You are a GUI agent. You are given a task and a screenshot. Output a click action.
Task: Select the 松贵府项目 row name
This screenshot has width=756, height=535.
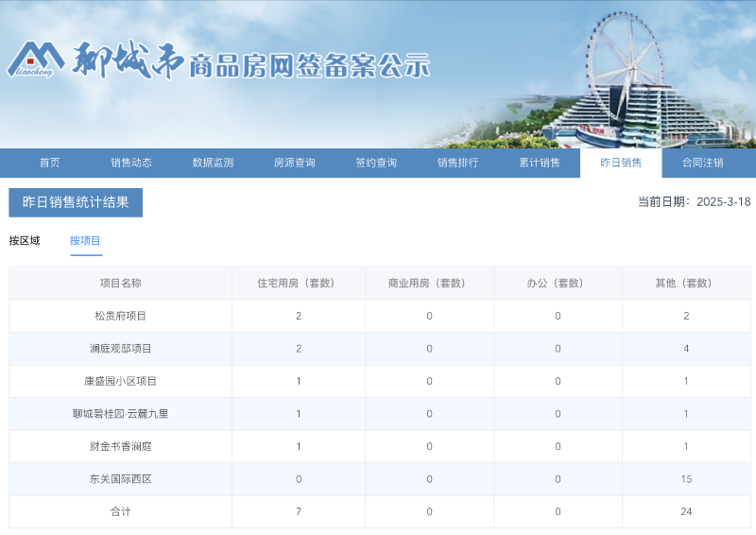click(x=121, y=316)
